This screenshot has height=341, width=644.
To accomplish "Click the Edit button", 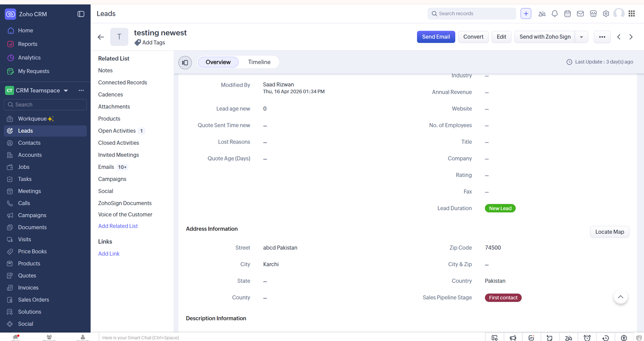I will coord(502,37).
